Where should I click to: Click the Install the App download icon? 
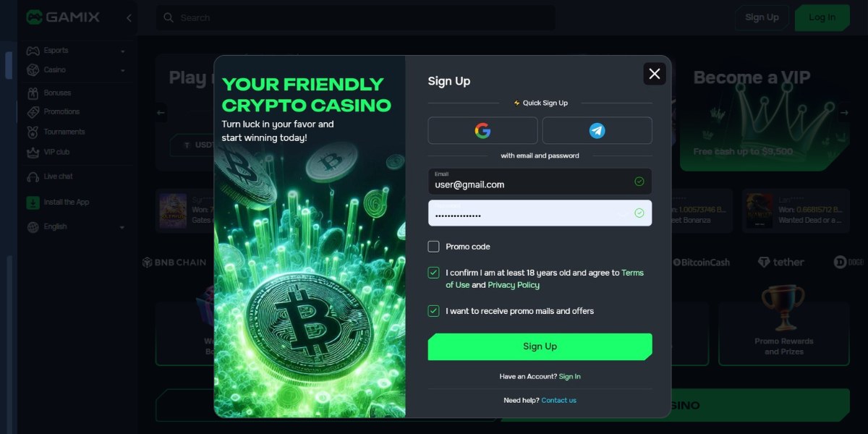pos(33,203)
